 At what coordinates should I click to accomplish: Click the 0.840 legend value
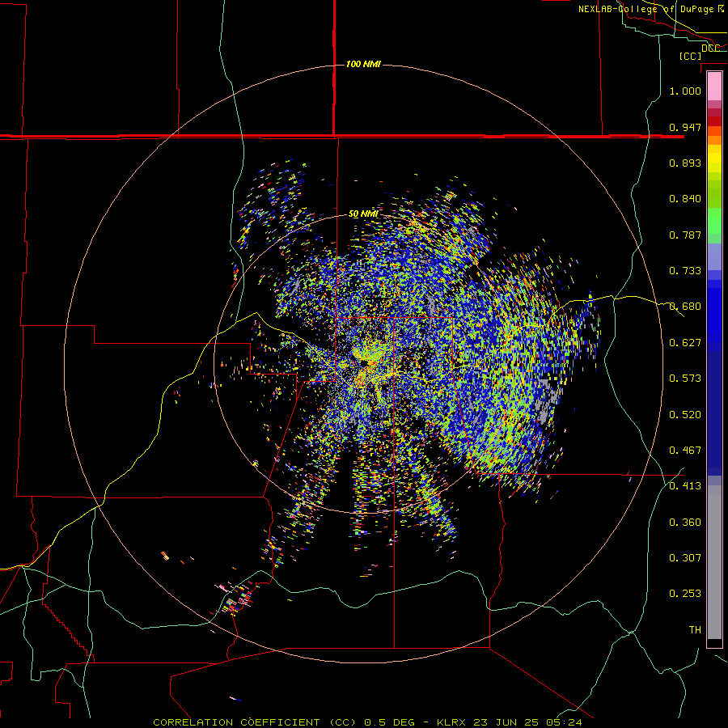pyautogui.click(x=685, y=199)
